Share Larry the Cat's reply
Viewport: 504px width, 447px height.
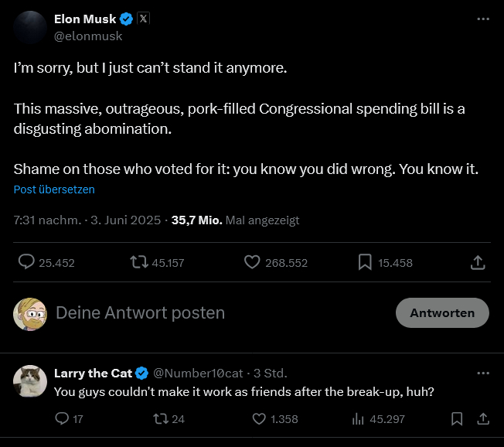483,418
